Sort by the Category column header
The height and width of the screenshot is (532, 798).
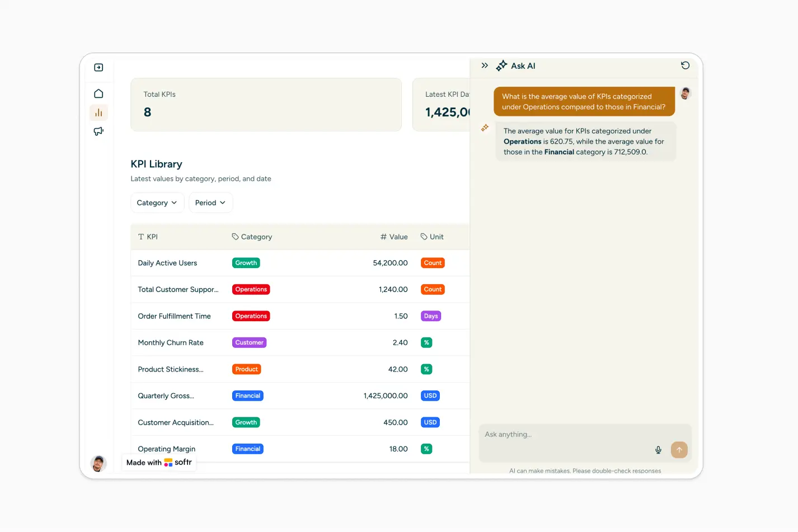pos(252,237)
